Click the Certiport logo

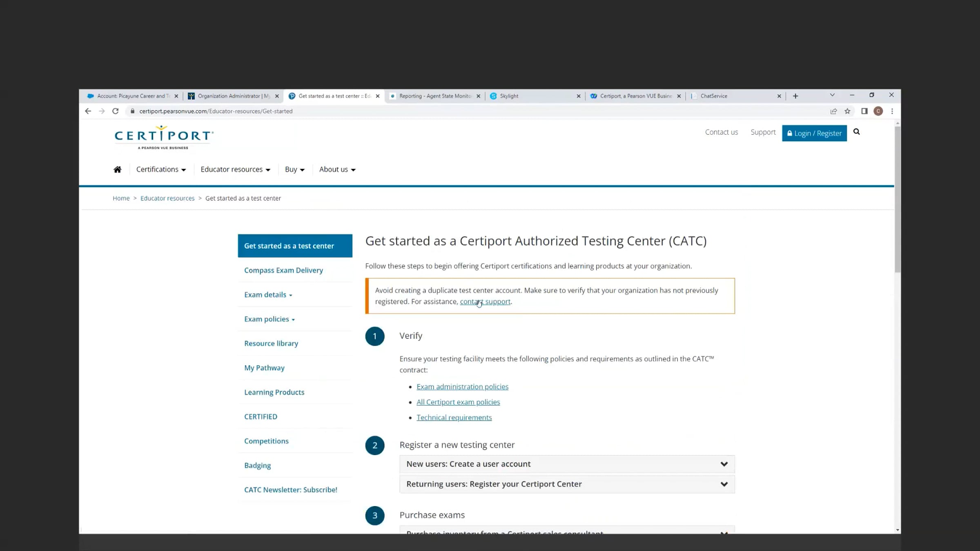click(x=164, y=138)
